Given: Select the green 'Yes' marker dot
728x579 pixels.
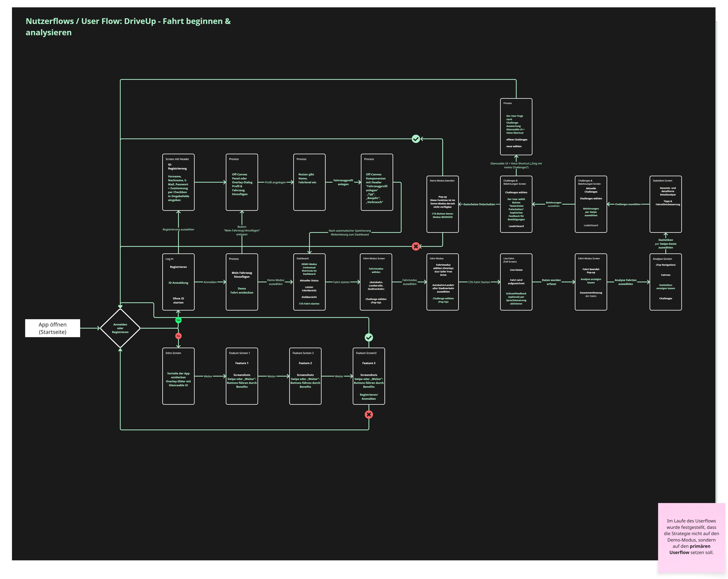Looking at the screenshot, I should [178, 320].
